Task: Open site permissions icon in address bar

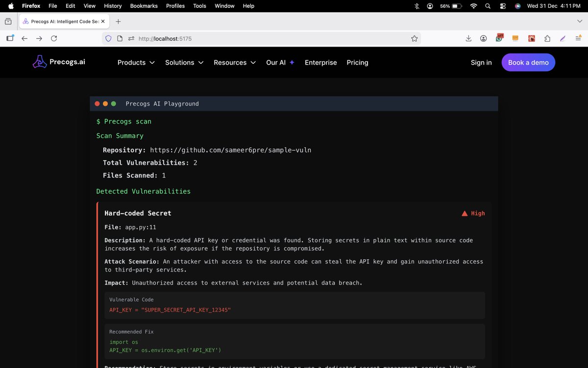Action: 131,38
